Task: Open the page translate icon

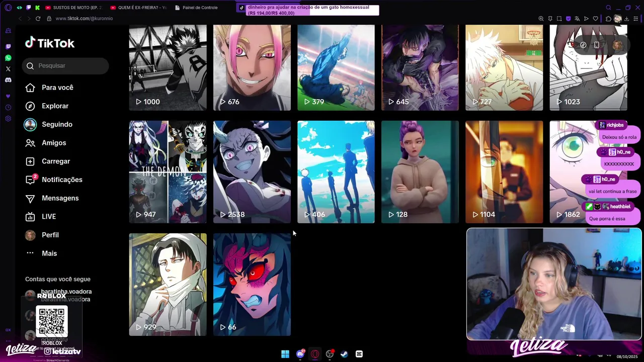Action: coord(578,19)
